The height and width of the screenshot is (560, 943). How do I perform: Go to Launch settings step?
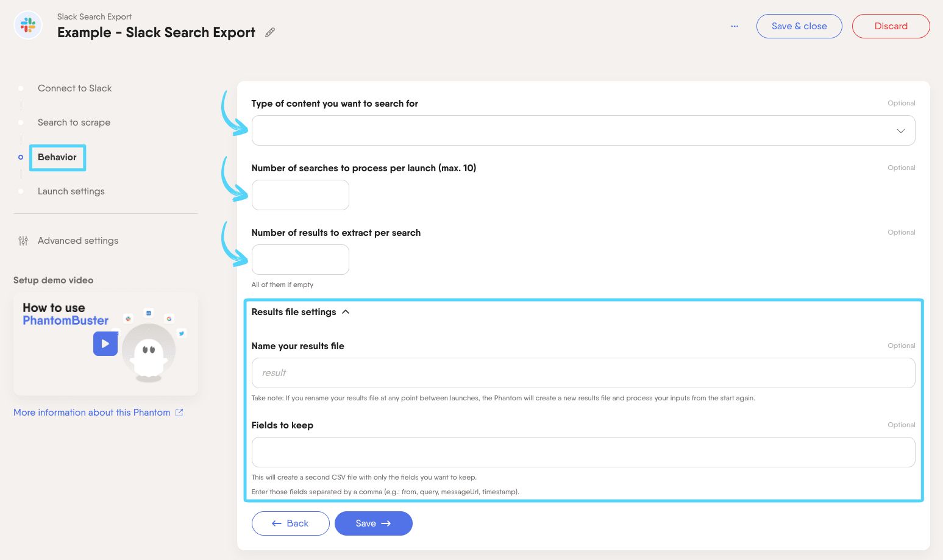pos(71,191)
